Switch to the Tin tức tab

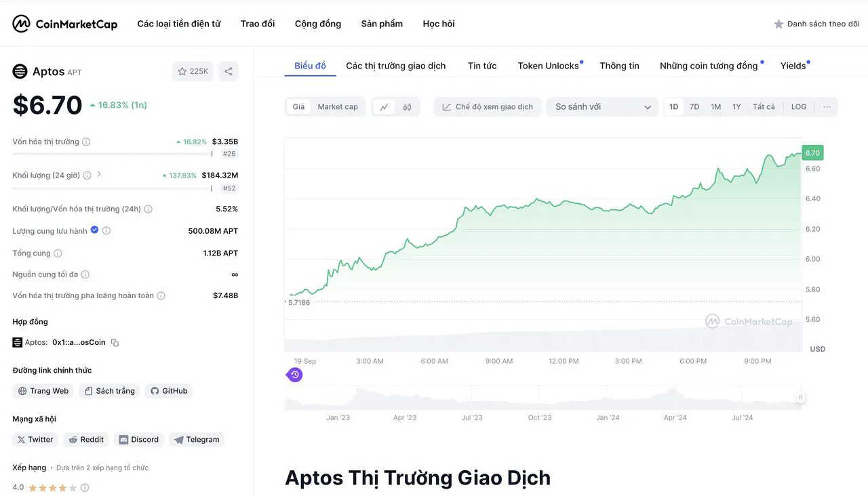[x=481, y=66]
